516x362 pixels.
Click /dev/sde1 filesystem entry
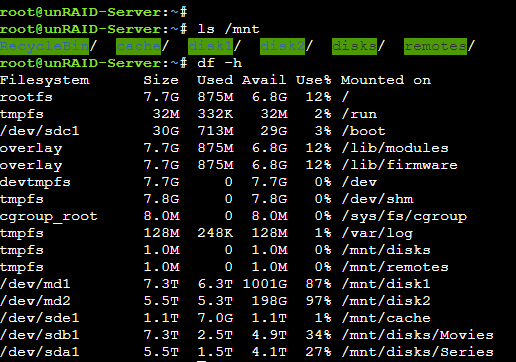point(40,318)
